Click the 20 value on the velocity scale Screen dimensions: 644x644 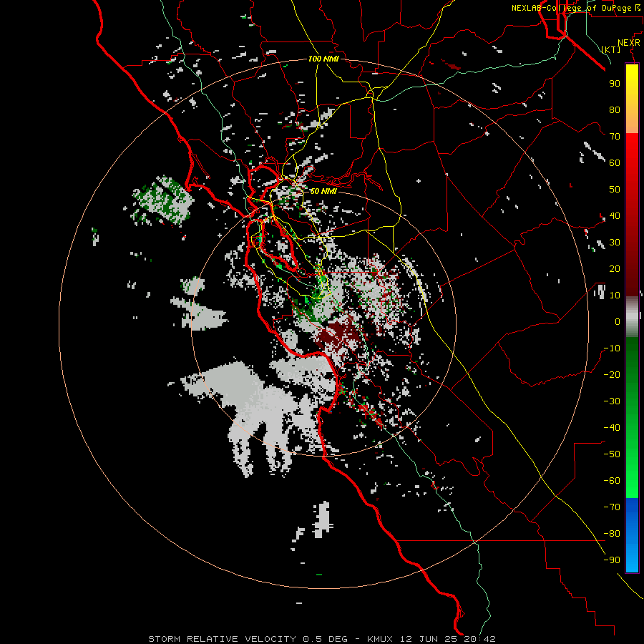tap(615, 268)
